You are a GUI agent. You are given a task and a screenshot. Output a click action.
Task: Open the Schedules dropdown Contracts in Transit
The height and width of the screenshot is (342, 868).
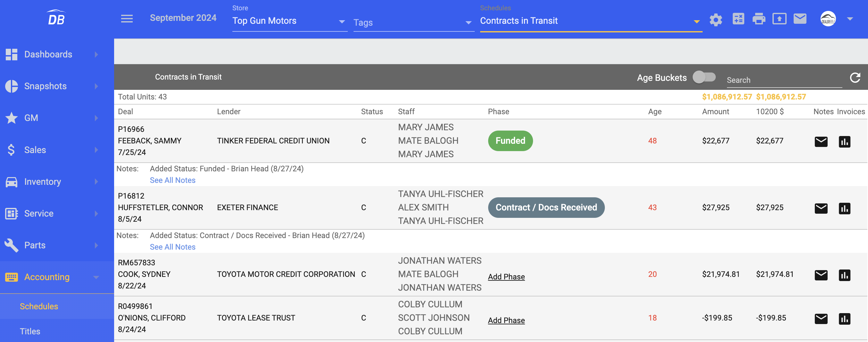tap(591, 21)
